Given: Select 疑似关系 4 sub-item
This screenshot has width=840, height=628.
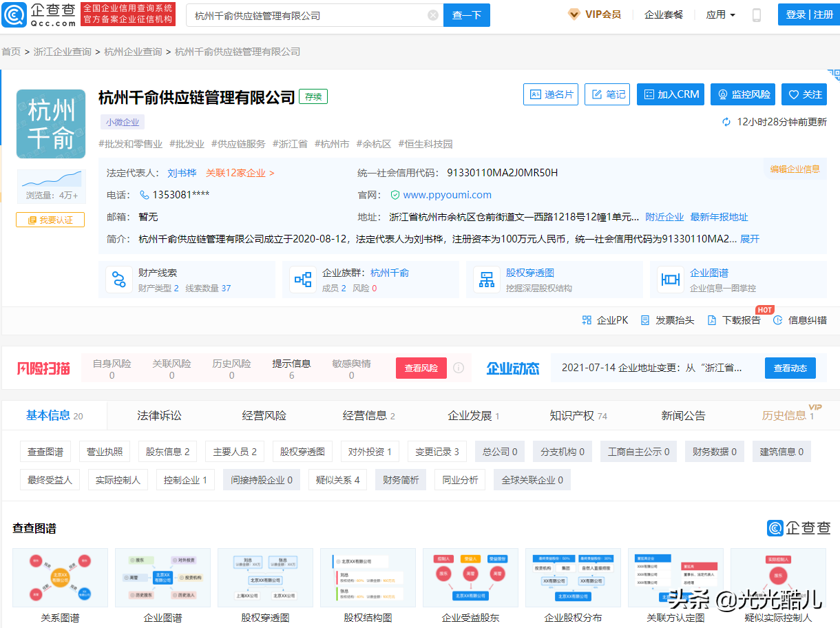Looking at the screenshot, I should pyautogui.click(x=338, y=480).
